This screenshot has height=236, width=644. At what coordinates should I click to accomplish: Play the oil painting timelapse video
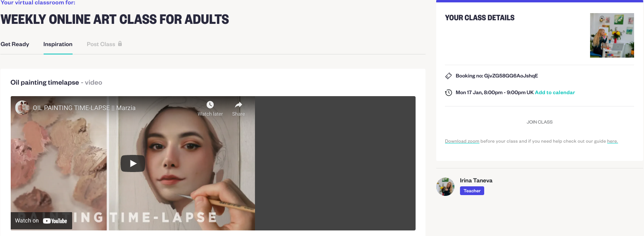click(133, 163)
